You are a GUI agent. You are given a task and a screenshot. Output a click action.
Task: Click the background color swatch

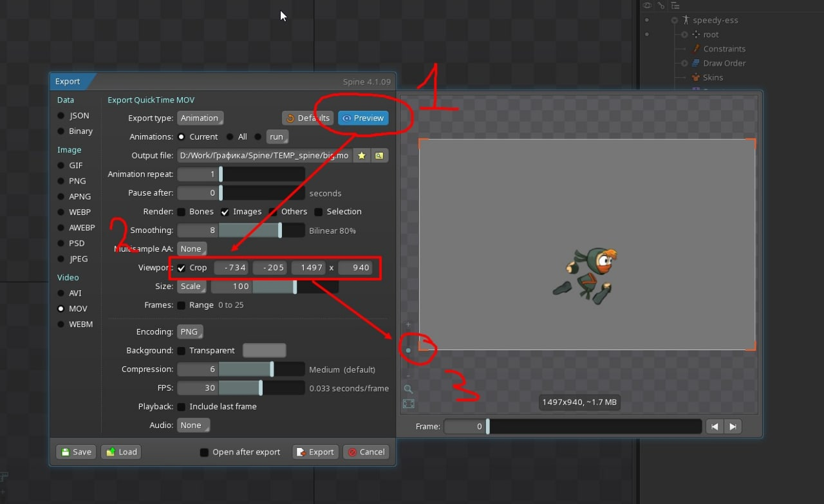pyautogui.click(x=264, y=351)
